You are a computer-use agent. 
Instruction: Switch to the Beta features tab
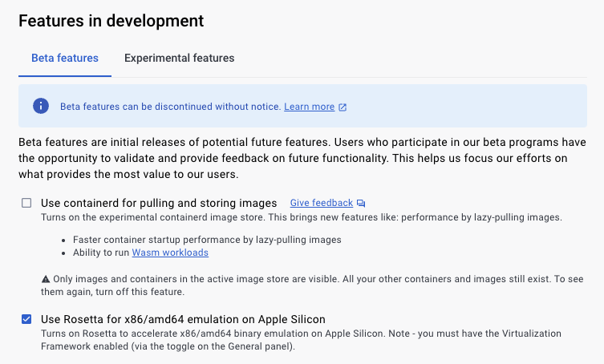tap(65, 58)
